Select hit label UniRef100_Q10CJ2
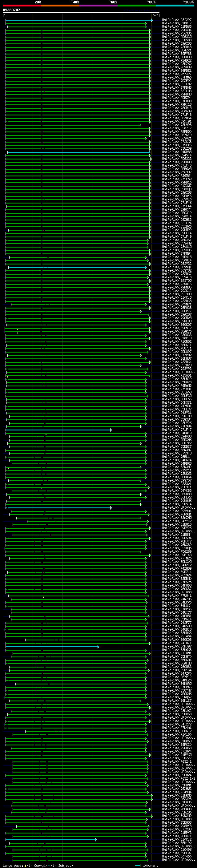 pyautogui.click(x=176, y=840)
